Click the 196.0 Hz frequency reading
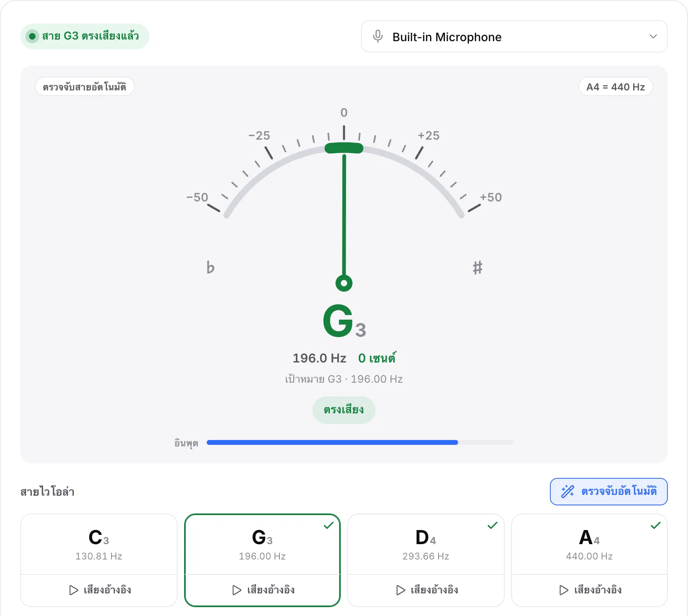688x616 pixels. point(319,358)
